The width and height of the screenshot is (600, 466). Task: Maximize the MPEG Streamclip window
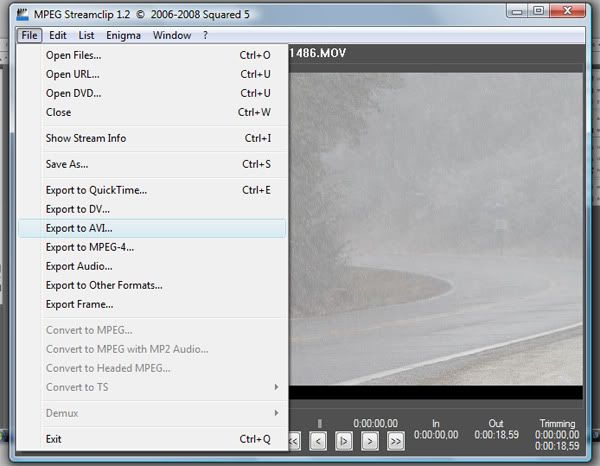point(538,11)
